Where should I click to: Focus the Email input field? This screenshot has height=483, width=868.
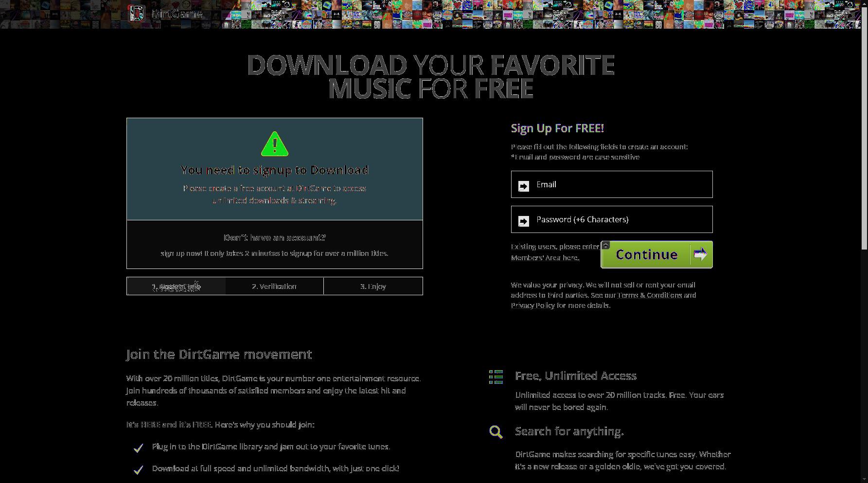pos(612,184)
